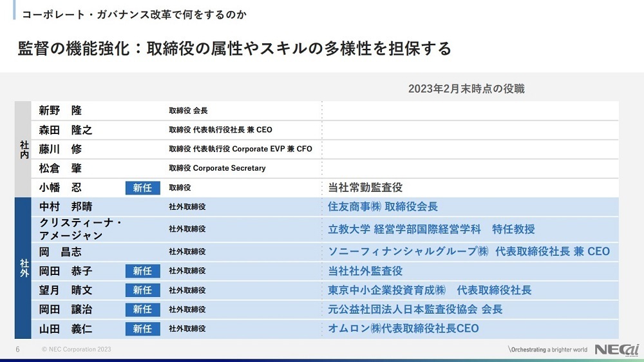
Task: Click 取締役 代表執行役 Corporate EVP 兼 CFO
Action: (240, 149)
